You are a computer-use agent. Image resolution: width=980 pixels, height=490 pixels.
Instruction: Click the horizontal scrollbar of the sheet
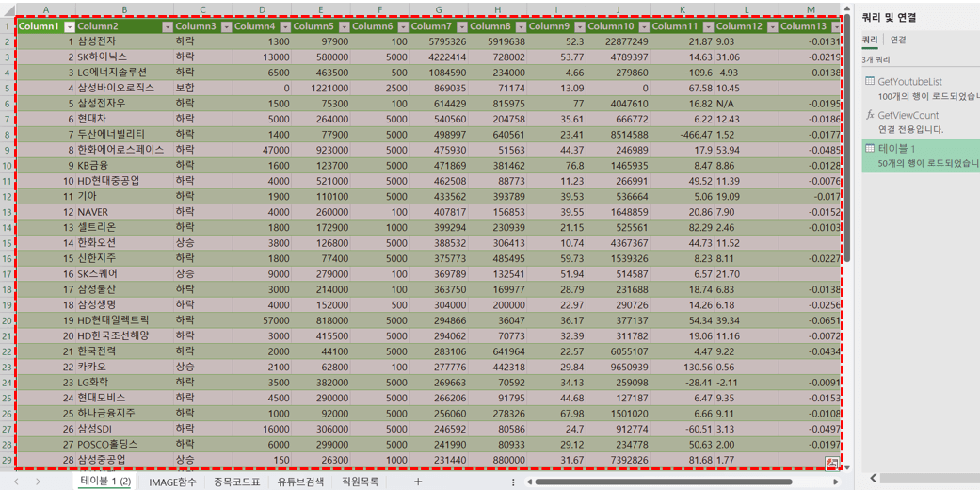coord(678,482)
